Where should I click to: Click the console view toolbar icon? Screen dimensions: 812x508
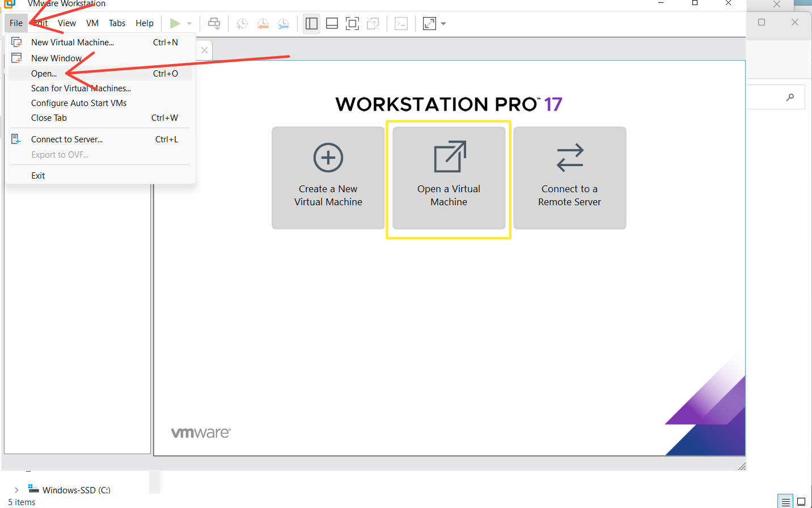tap(401, 23)
